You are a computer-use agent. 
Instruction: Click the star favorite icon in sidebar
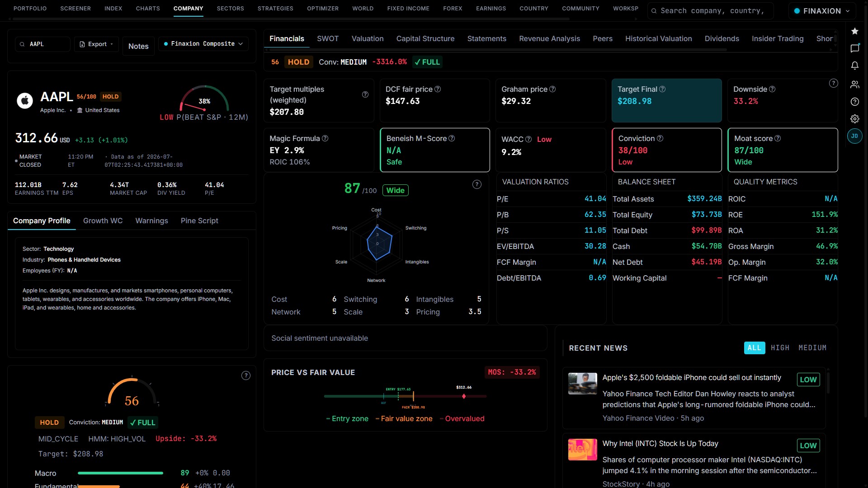click(854, 31)
